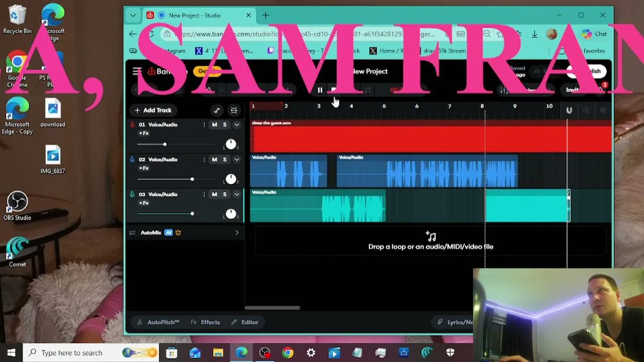Open the browser profile avatar
Image resolution: width=644 pixels, height=362 pixels.
click(552, 34)
